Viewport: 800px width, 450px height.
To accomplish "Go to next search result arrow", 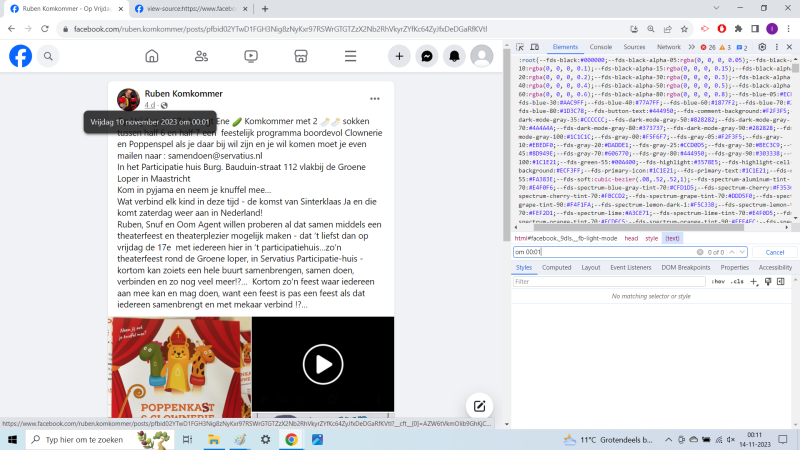I will tap(742, 252).
